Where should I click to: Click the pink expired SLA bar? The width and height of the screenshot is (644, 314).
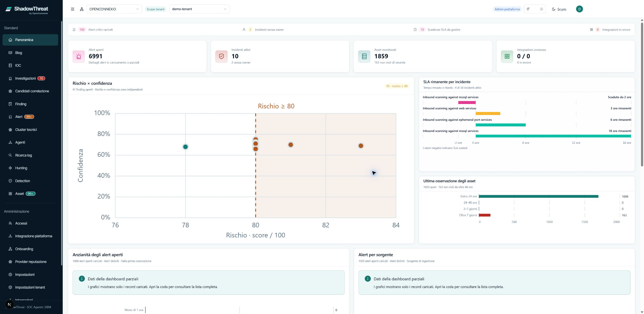point(467,102)
